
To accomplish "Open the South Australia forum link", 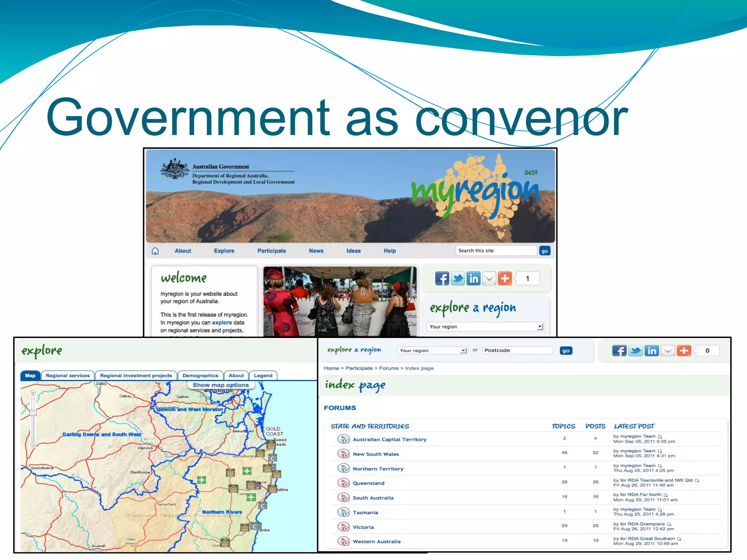I will pos(373,498).
